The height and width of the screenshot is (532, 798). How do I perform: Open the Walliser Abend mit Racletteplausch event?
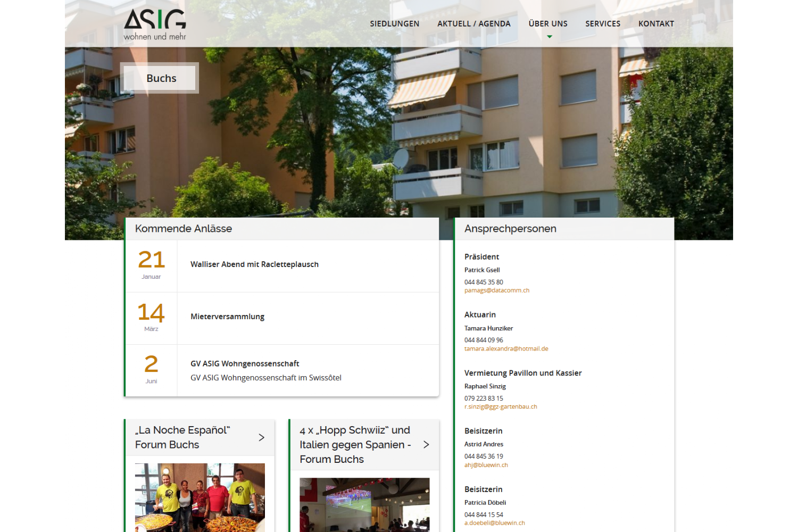pos(254,264)
